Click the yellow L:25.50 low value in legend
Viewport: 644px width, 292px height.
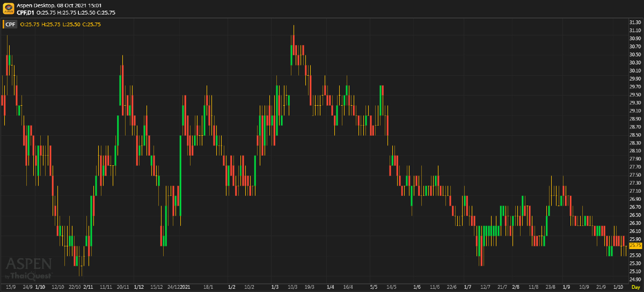(71, 24)
